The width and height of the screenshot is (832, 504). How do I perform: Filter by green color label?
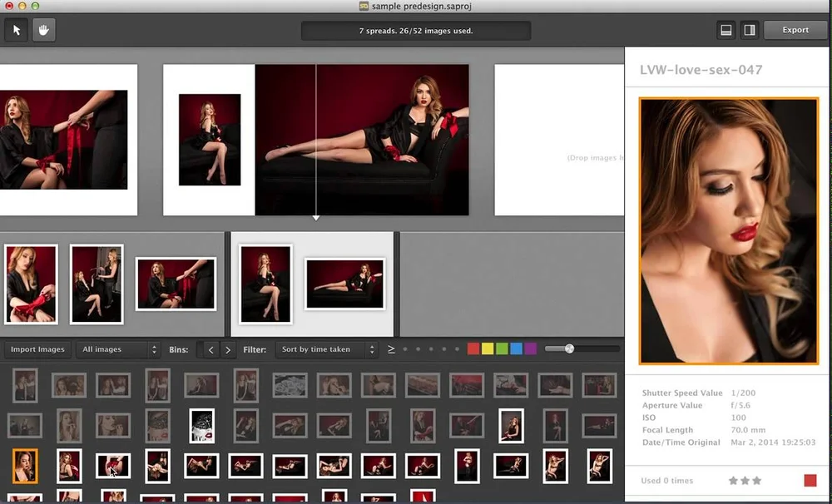tap(502, 349)
